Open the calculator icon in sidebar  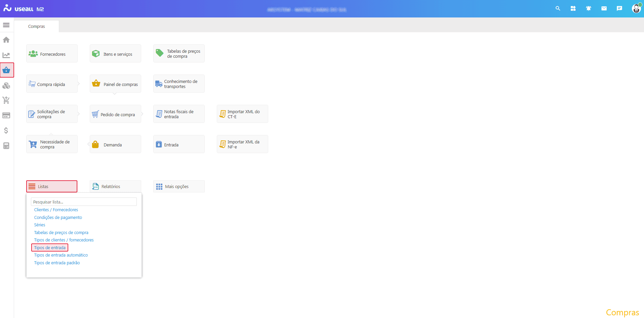pos(6,146)
